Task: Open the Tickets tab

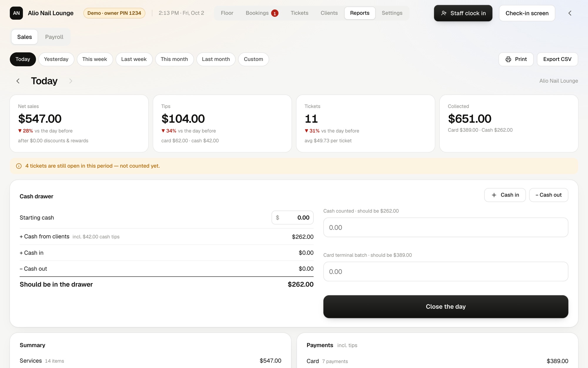Action: click(x=299, y=13)
